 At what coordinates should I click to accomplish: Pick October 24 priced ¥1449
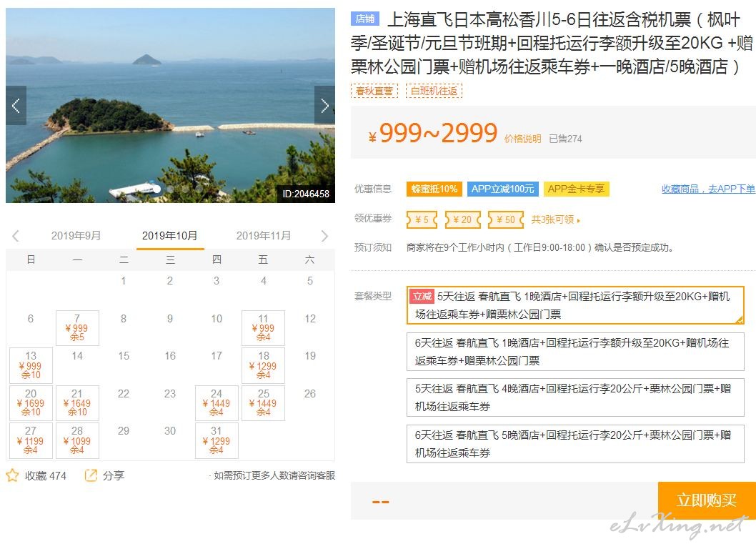[217, 403]
